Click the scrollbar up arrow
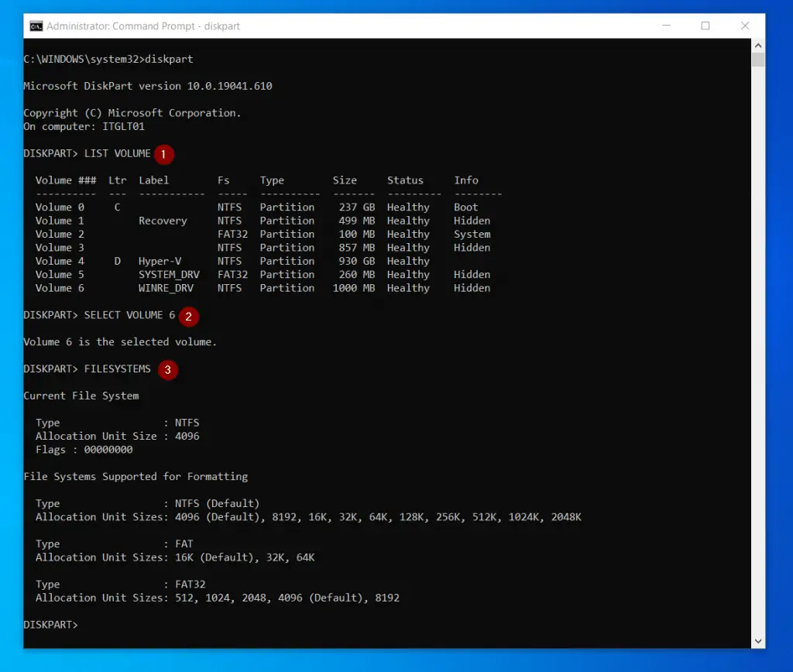The width and height of the screenshot is (793, 672). pos(757,46)
